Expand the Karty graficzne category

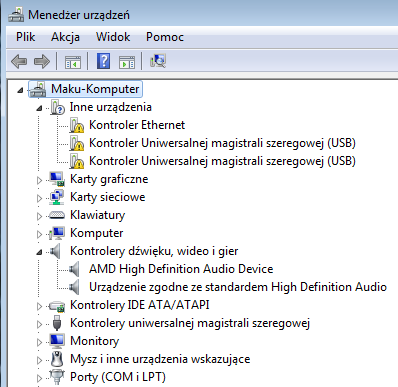point(39,180)
